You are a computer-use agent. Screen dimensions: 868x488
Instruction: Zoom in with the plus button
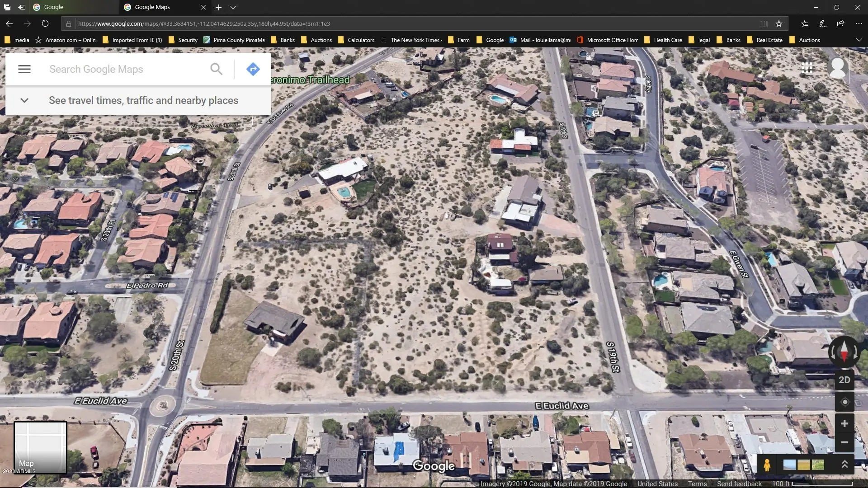[x=844, y=424]
